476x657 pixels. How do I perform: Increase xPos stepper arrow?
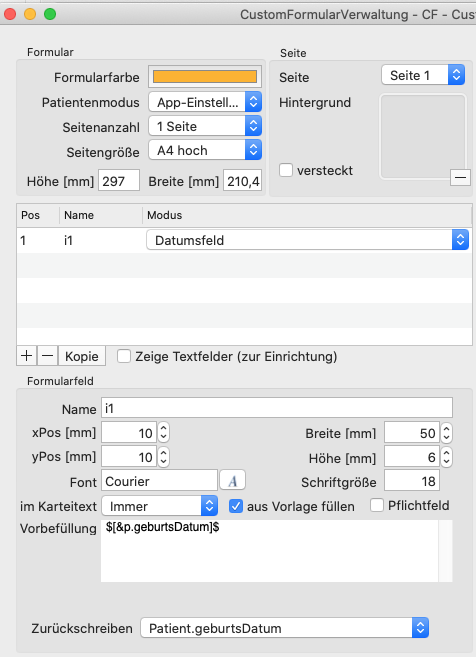[x=163, y=428]
